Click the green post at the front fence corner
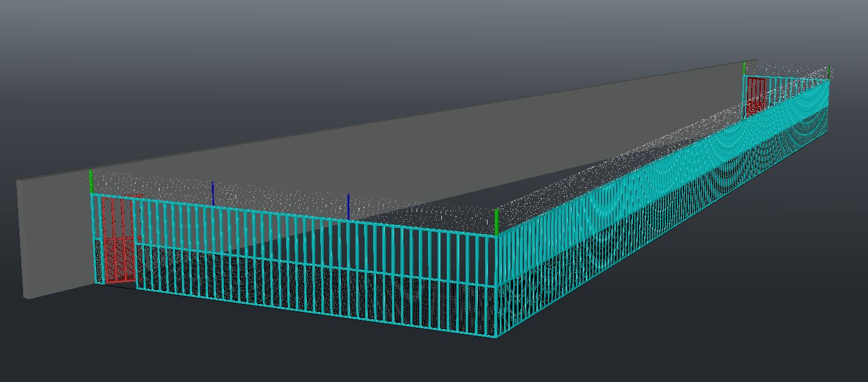The image size is (868, 382). click(497, 222)
